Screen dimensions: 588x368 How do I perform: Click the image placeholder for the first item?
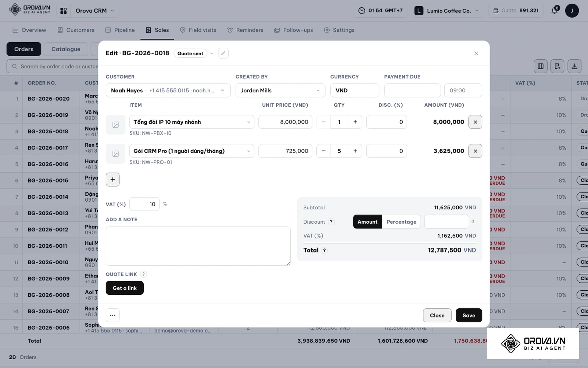115,125
